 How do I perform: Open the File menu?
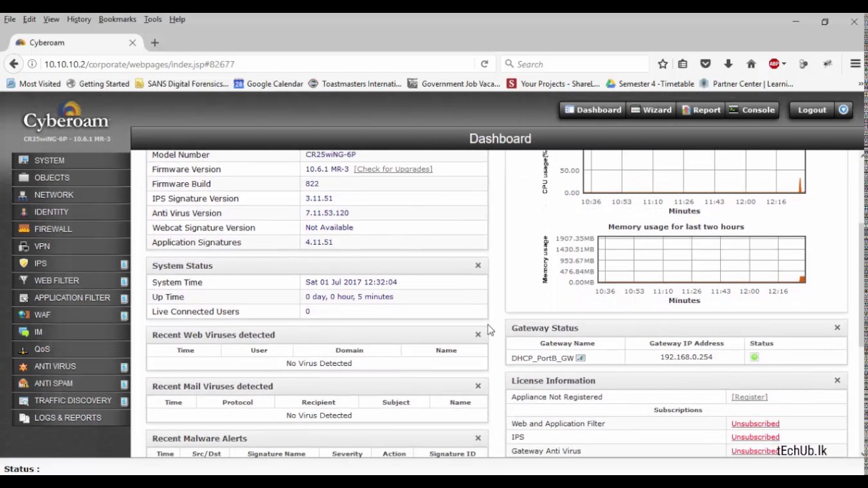[x=9, y=19]
